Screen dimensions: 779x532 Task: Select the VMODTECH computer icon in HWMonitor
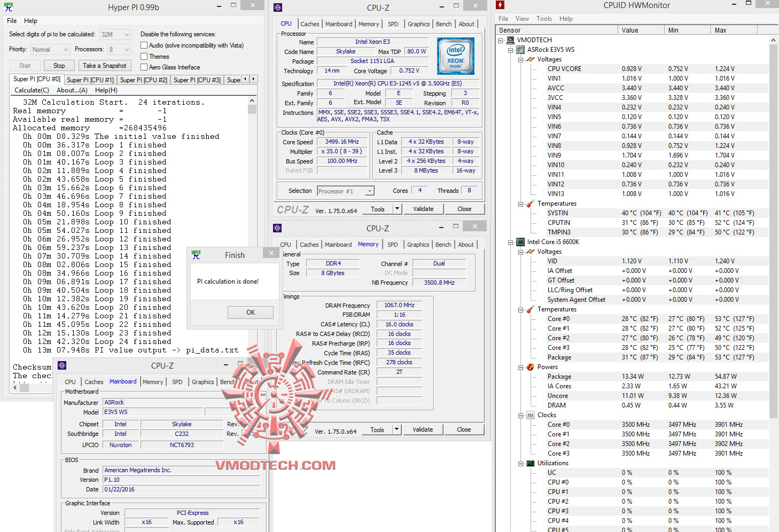coord(510,40)
